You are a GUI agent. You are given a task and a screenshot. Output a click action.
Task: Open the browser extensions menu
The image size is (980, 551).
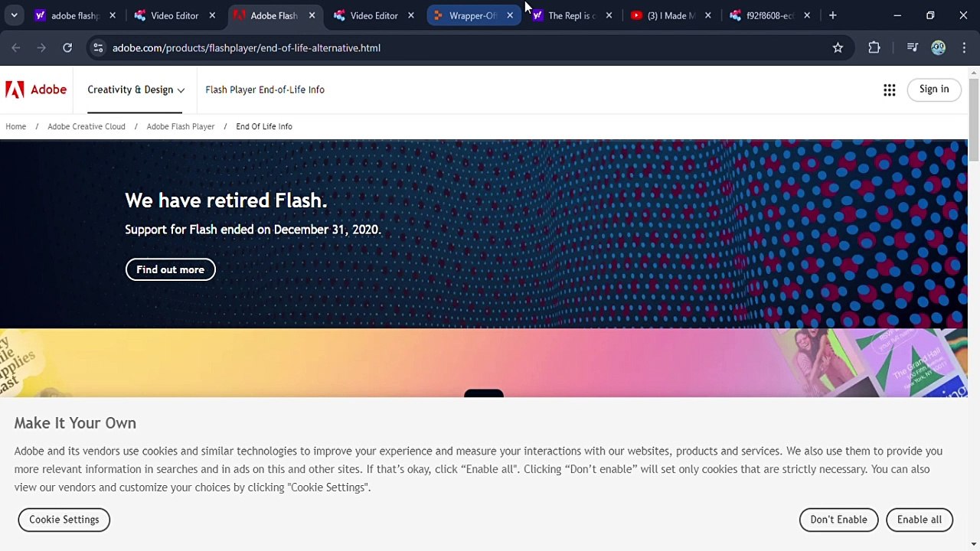(x=874, y=47)
